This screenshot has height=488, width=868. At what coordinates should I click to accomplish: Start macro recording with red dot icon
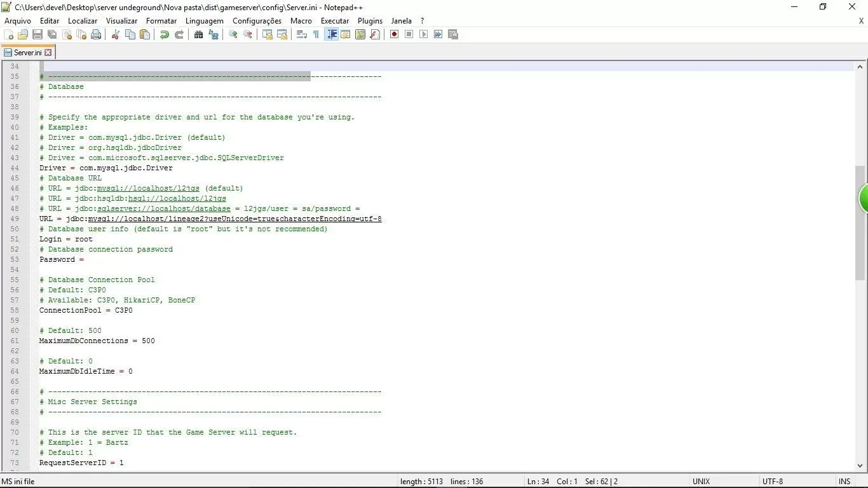pyautogui.click(x=395, y=34)
